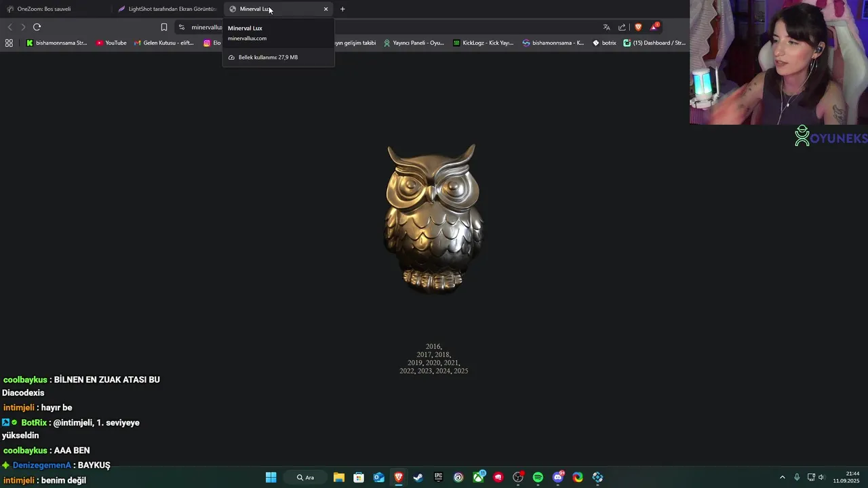The width and height of the screenshot is (868, 488).
Task: Click the year 2021 link
Action: (x=450, y=363)
